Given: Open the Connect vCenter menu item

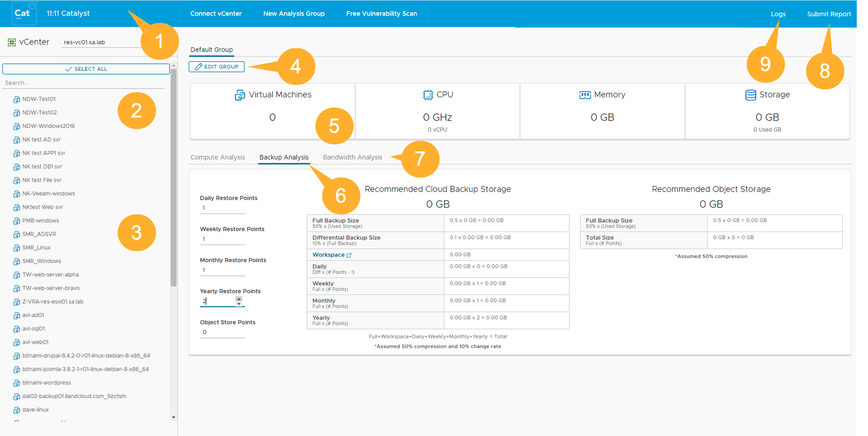Looking at the screenshot, I should tap(216, 14).
